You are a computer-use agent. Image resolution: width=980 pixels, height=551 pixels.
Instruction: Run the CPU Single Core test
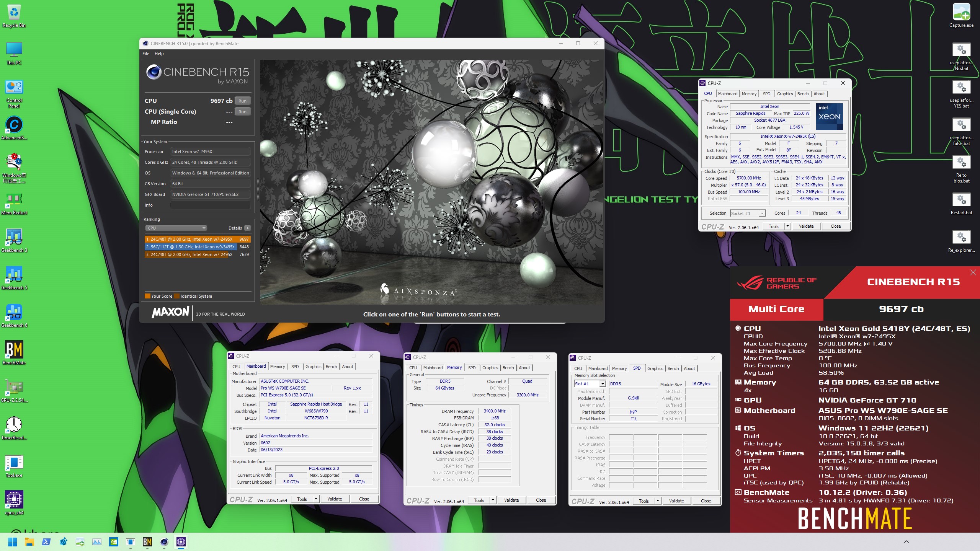[242, 112]
